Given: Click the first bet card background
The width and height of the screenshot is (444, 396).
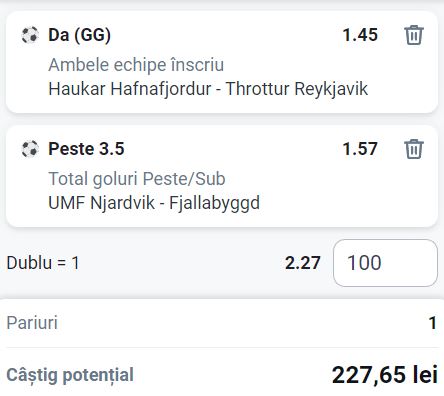Looking at the screenshot, I should [x=222, y=62].
